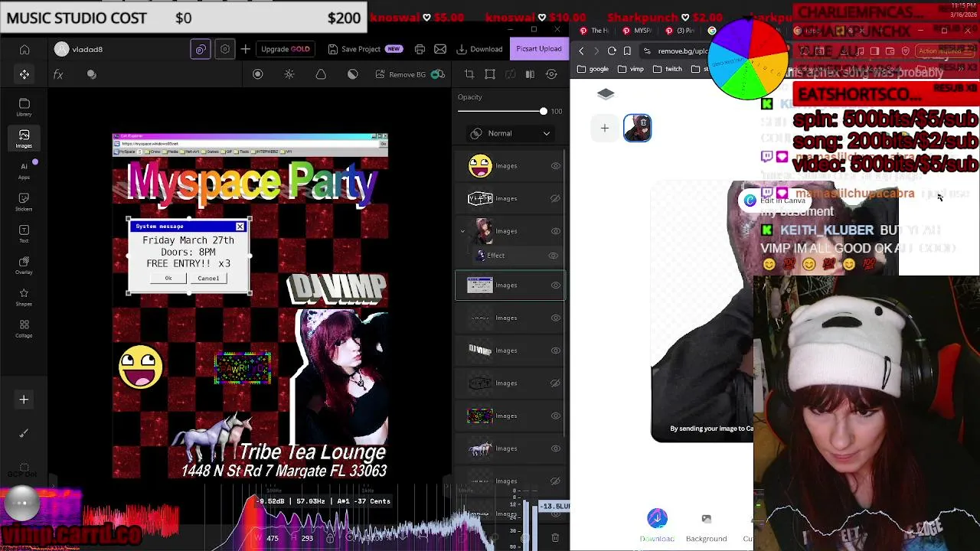Open the Text sidebar tool

coord(24,233)
